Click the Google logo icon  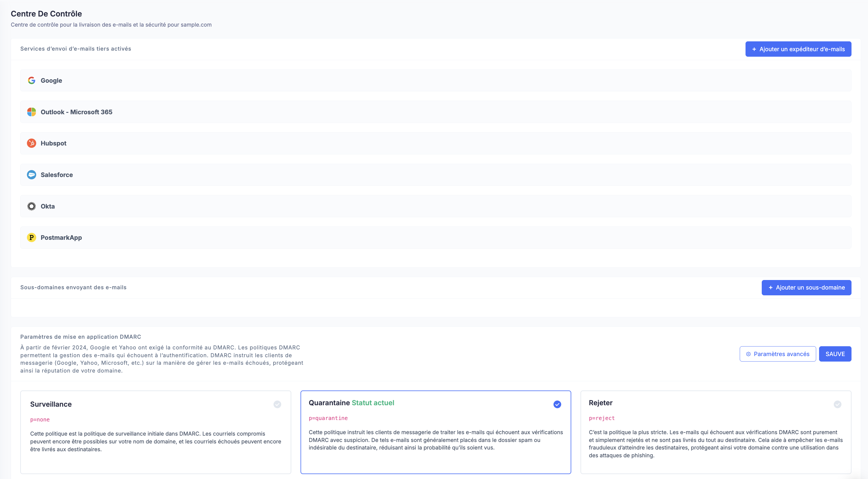tap(31, 80)
